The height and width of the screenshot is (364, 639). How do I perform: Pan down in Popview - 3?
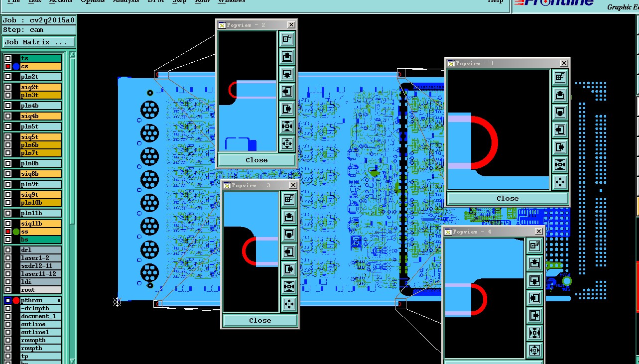coord(289,235)
